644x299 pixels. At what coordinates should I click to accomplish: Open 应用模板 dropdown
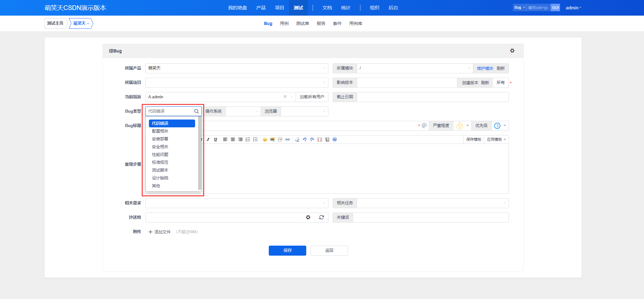(x=496, y=140)
